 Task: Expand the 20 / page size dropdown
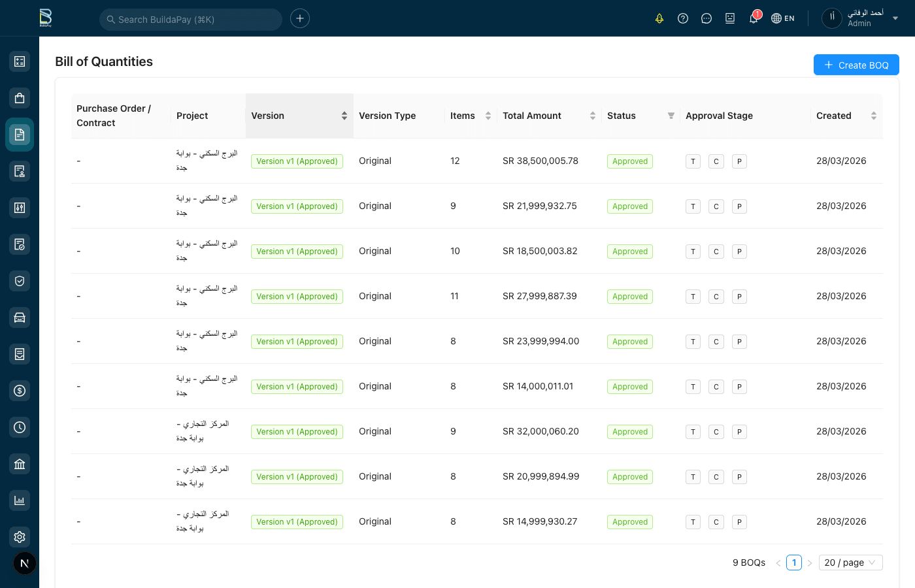pos(850,563)
